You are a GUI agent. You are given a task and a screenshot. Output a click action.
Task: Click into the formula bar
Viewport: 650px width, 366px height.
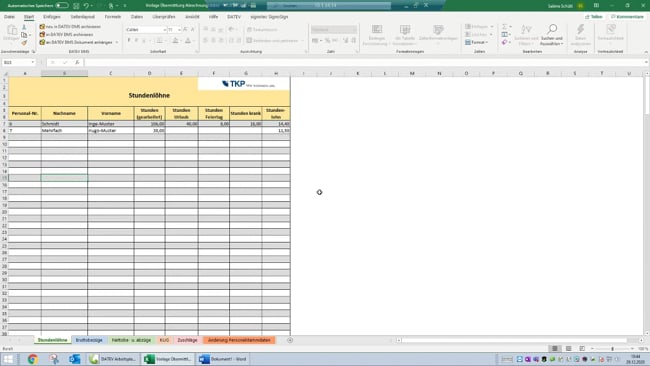coord(365,62)
